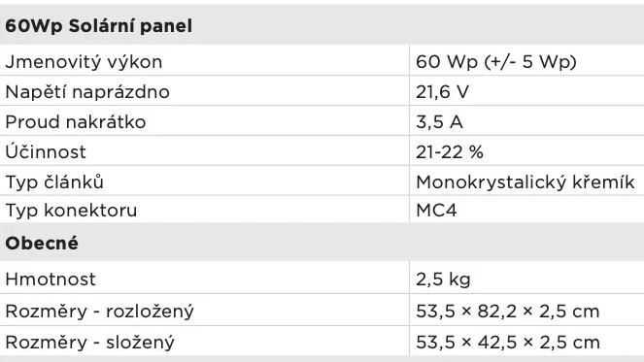Select the 'Napětí naprázdno' row label
644x362 pixels.
pos(87,92)
